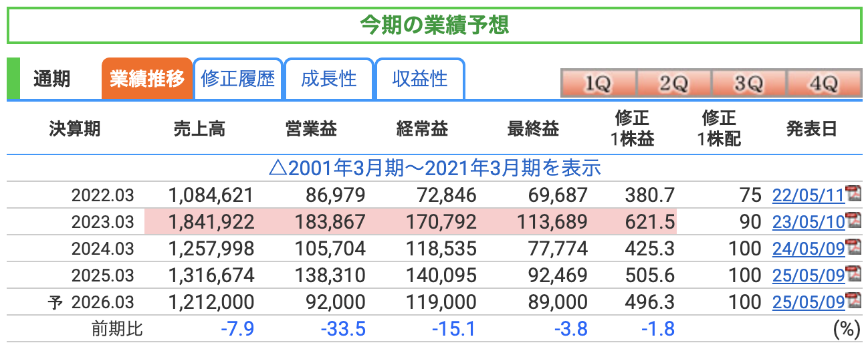Choose the 4Q quarter button

click(x=823, y=84)
